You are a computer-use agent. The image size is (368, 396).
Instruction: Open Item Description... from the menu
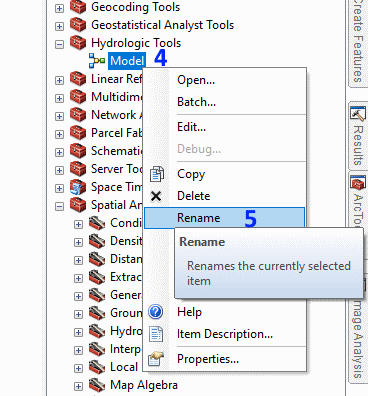tap(225, 334)
